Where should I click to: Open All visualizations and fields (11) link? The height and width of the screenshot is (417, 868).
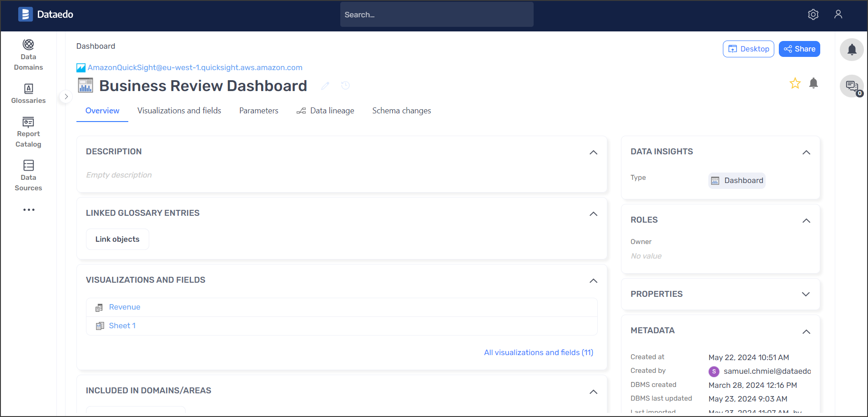tap(539, 353)
